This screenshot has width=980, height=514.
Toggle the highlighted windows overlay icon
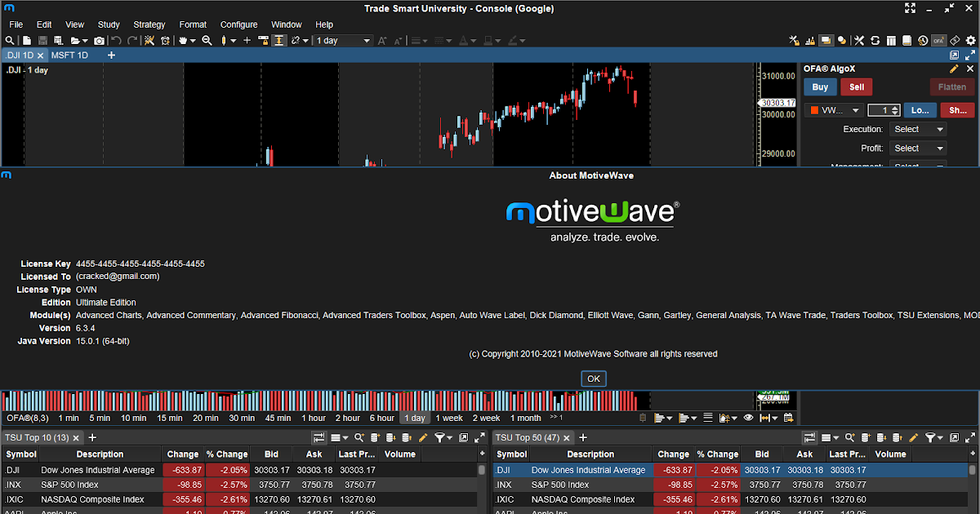(826, 40)
